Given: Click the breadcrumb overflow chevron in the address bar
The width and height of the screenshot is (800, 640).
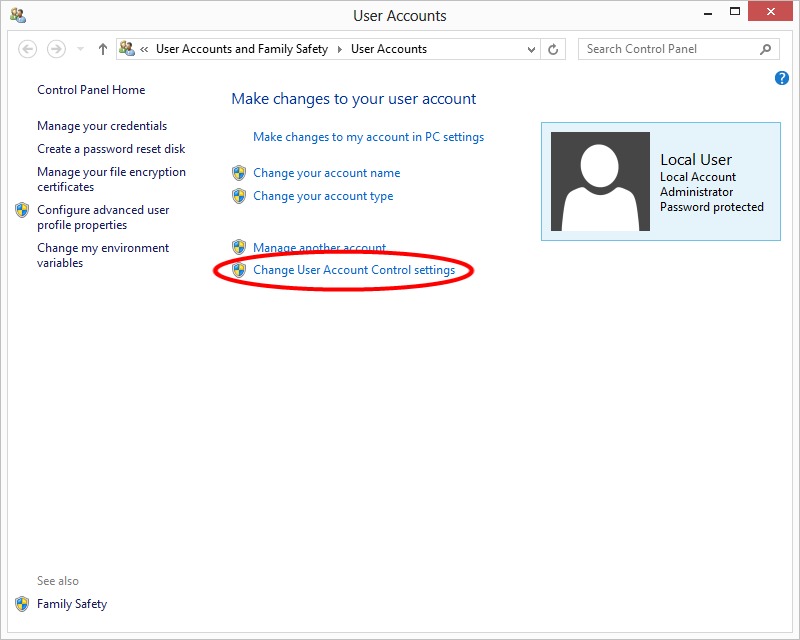Looking at the screenshot, I should pyautogui.click(x=144, y=49).
